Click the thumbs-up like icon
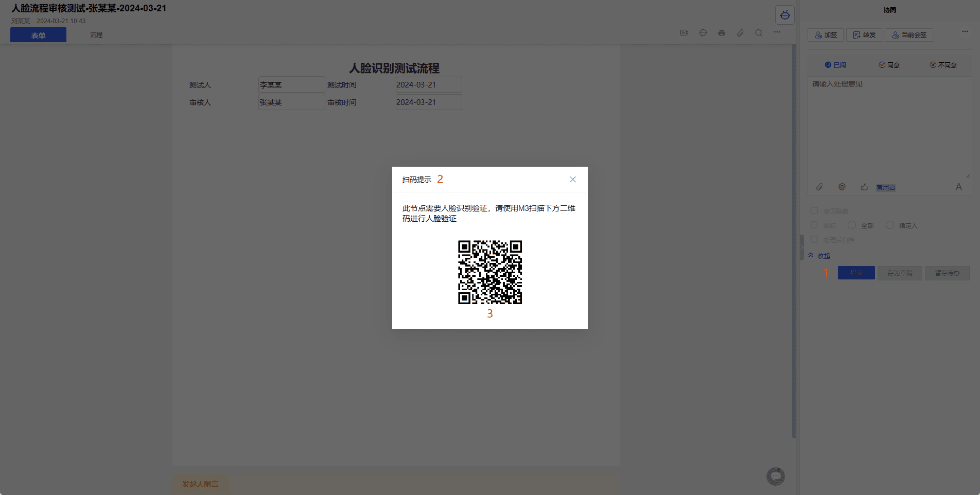 [x=865, y=187]
